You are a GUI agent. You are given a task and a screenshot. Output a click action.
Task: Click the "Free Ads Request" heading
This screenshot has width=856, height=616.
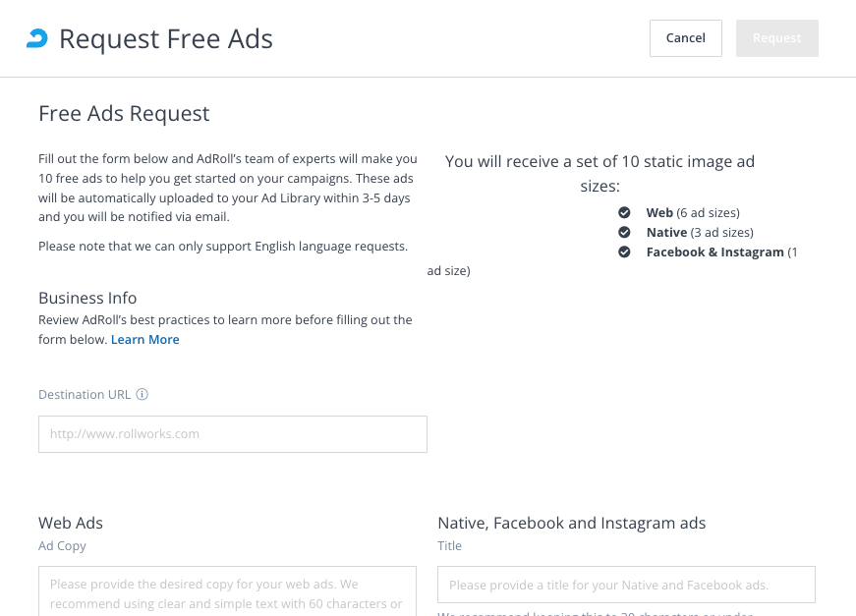124,114
